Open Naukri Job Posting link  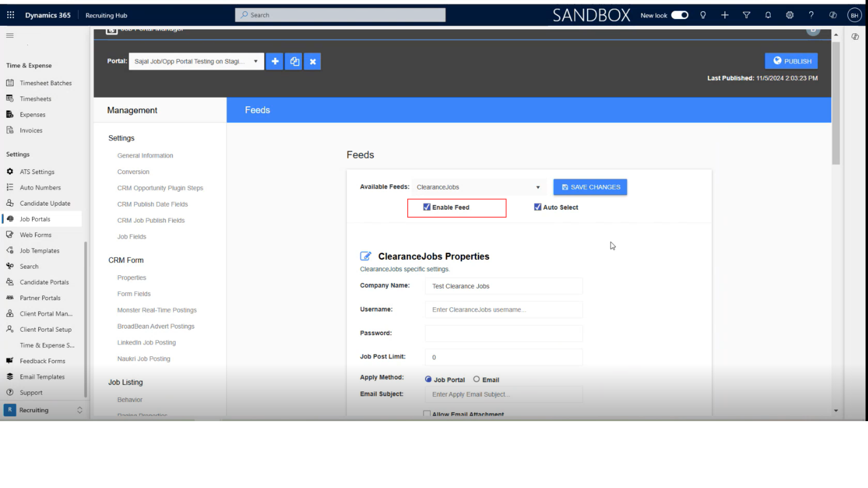tap(144, 359)
